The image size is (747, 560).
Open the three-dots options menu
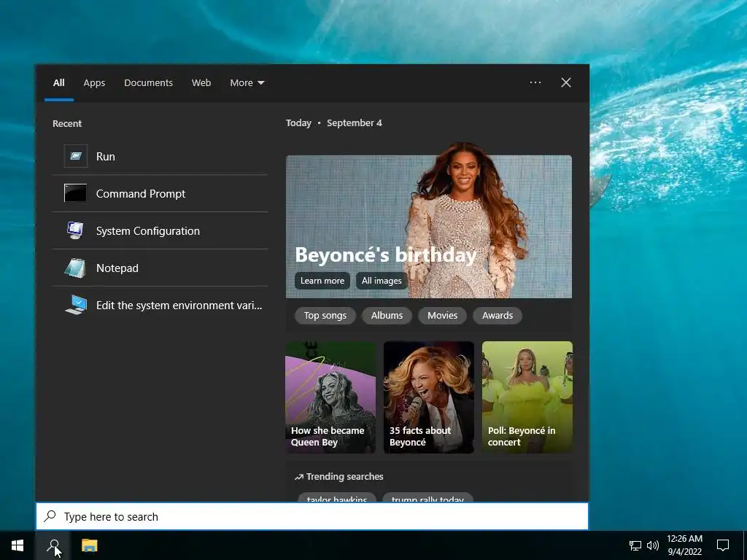click(535, 82)
